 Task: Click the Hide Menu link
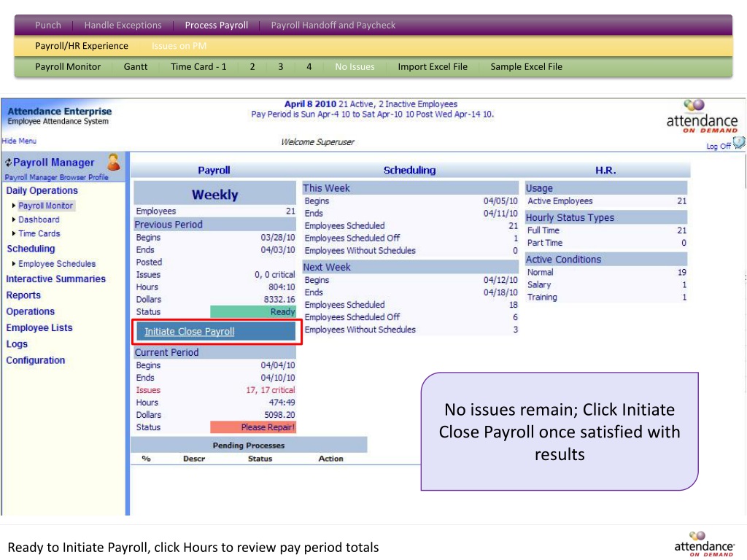pos(19,141)
